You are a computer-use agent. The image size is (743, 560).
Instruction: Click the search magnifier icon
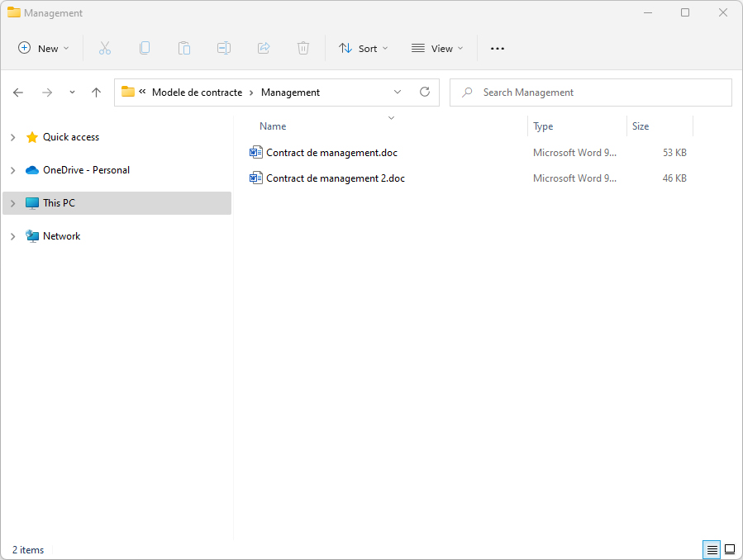[467, 93]
